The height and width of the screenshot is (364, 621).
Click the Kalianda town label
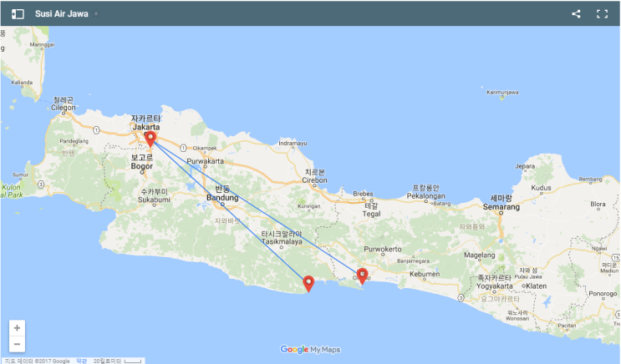pos(22,83)
